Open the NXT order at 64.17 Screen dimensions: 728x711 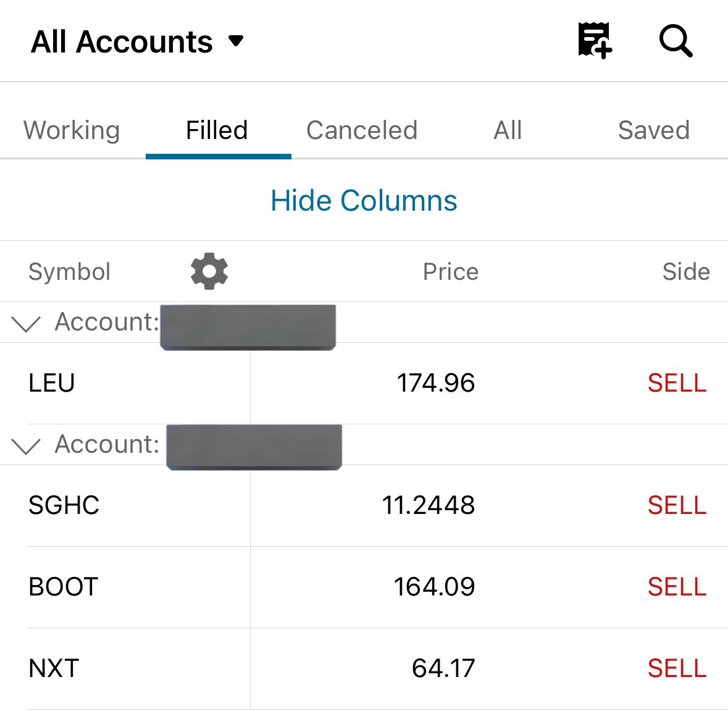click(x=364, y=669)
